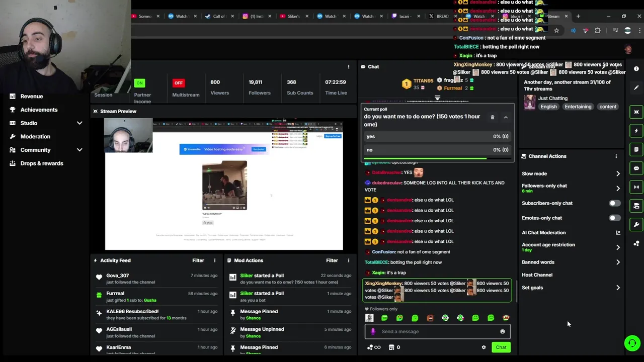The image size is (644, 362).
Task: Open the emoji picker in message box
Action: tap(502, 331)
